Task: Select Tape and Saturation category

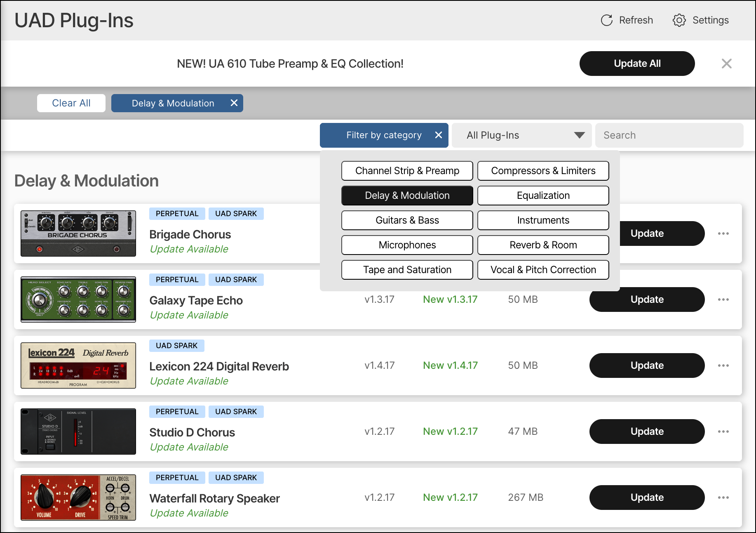Action: click(407, 270)
